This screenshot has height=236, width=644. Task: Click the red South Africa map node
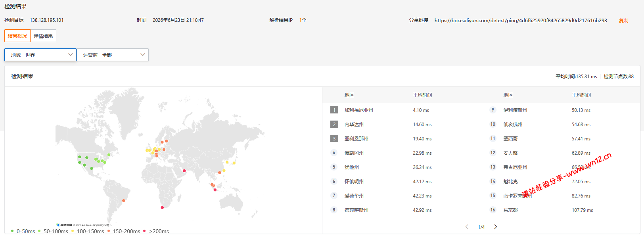[x=162, y=207]
